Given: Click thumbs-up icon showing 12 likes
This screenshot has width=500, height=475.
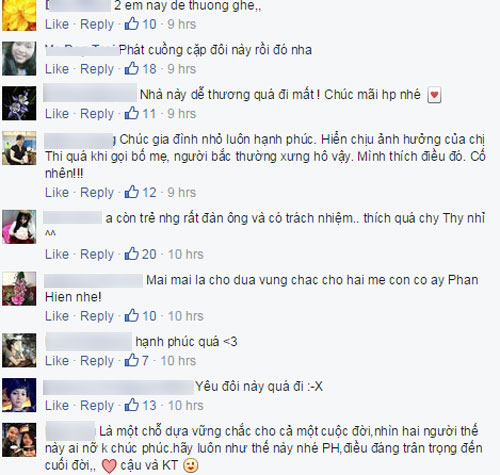Looking at the screenshot, I should [x=132, y=192].
